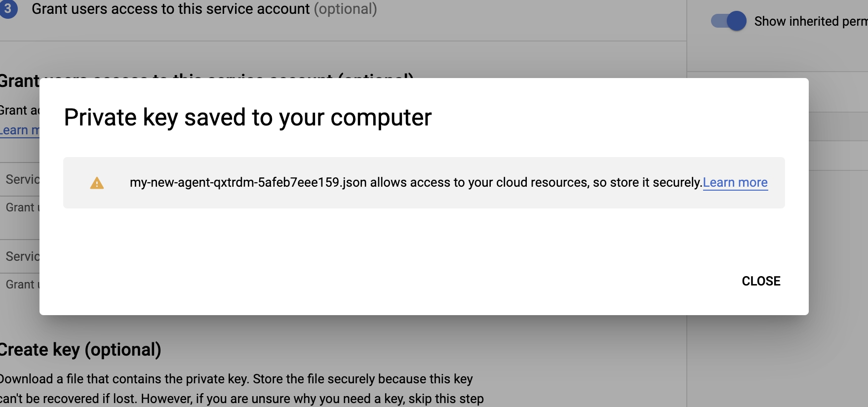Click the CLOSE button in the dialog
This screenshot has height=407, width=868.
(x=761, y=281)
